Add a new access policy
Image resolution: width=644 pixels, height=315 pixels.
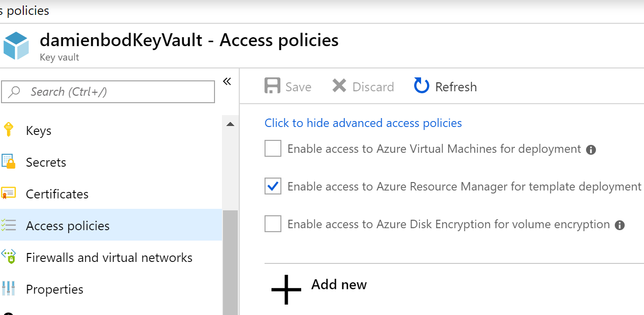319,285
